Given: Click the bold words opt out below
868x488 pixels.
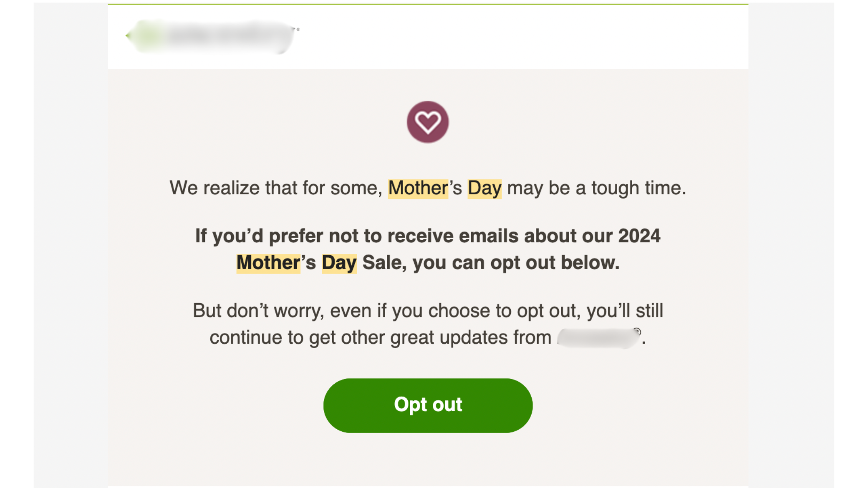Looking at the screenshot, I should click(555, 263).
